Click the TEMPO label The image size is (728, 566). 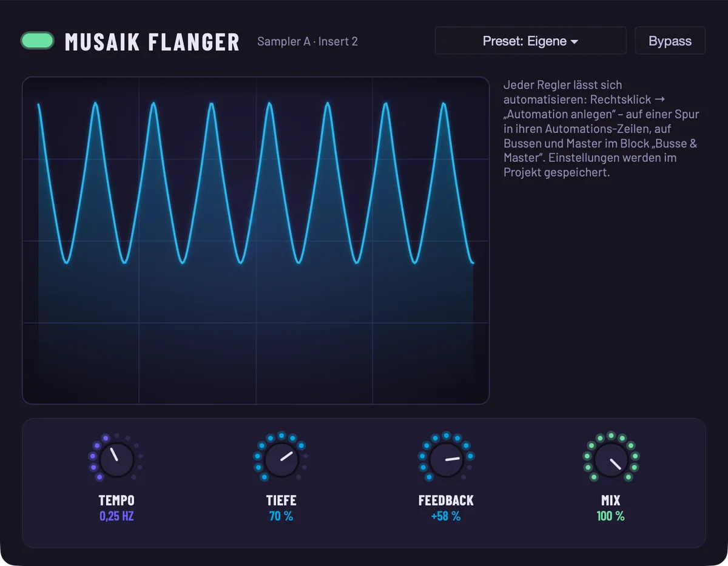[x=116, y=500]
